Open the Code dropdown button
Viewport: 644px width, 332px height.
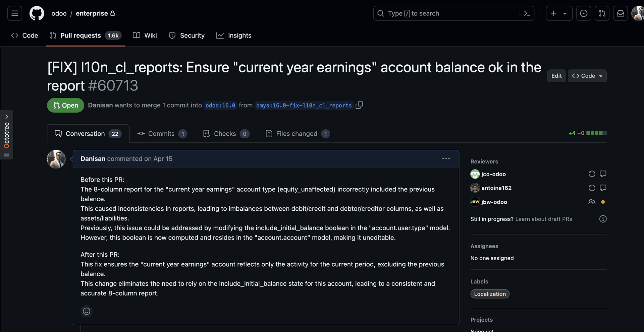[x=587, y=76]
